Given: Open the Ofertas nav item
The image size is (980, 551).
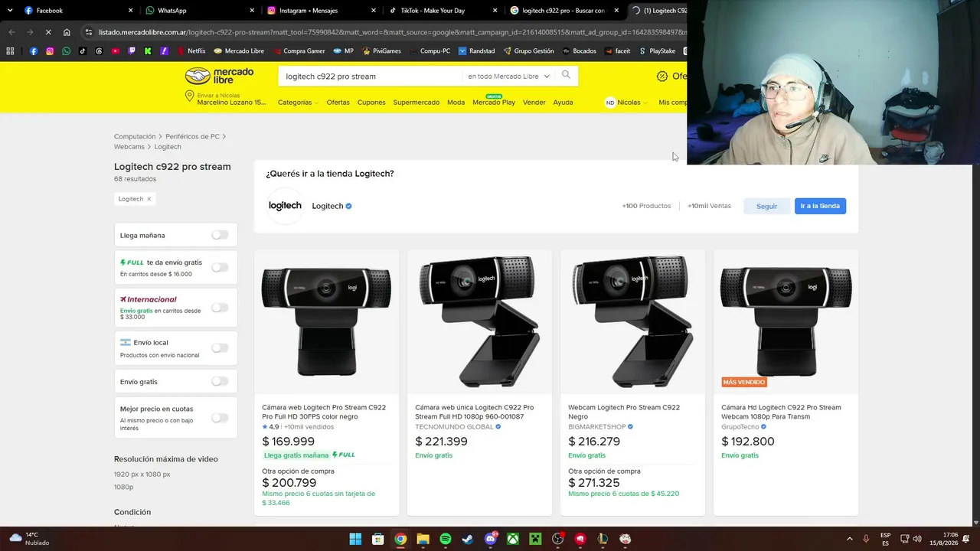Looking at the screenshot, I should tap(338, 103).
